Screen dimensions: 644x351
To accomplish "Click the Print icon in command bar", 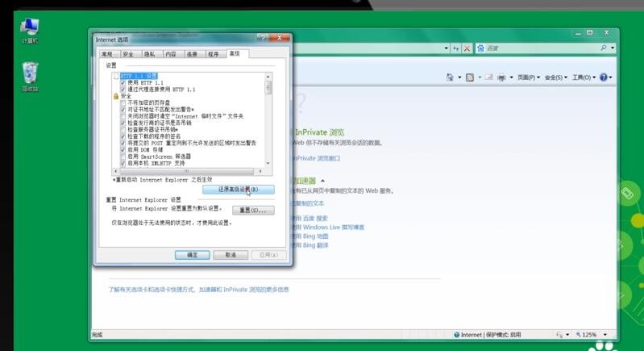I will pos(501,77).
